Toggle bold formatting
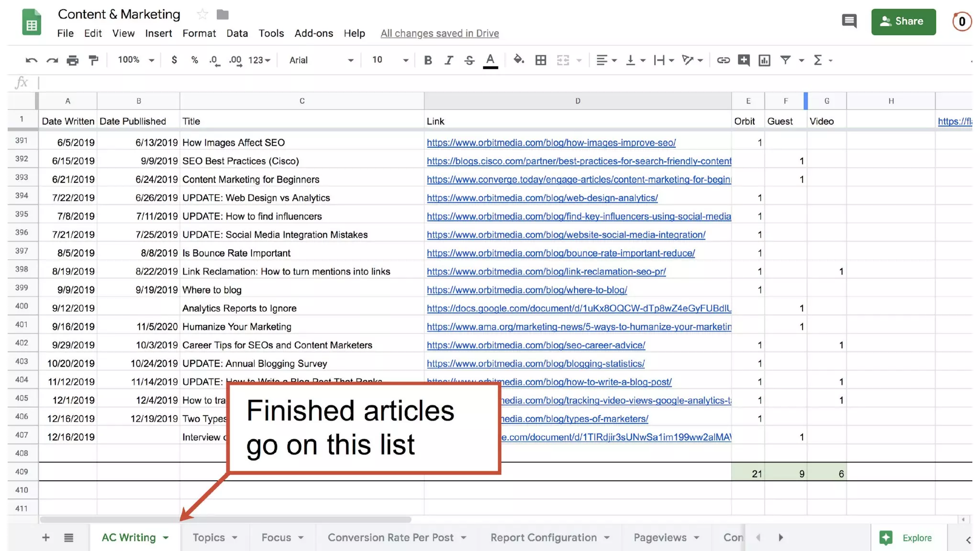This screenshot has height=551, width=980. coord(428,60)
